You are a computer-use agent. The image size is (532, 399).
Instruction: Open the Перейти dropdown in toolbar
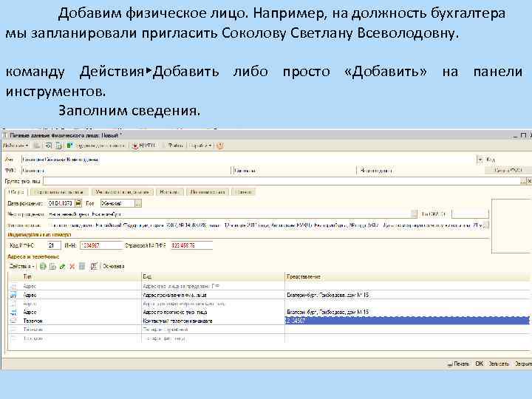[200, 146]
